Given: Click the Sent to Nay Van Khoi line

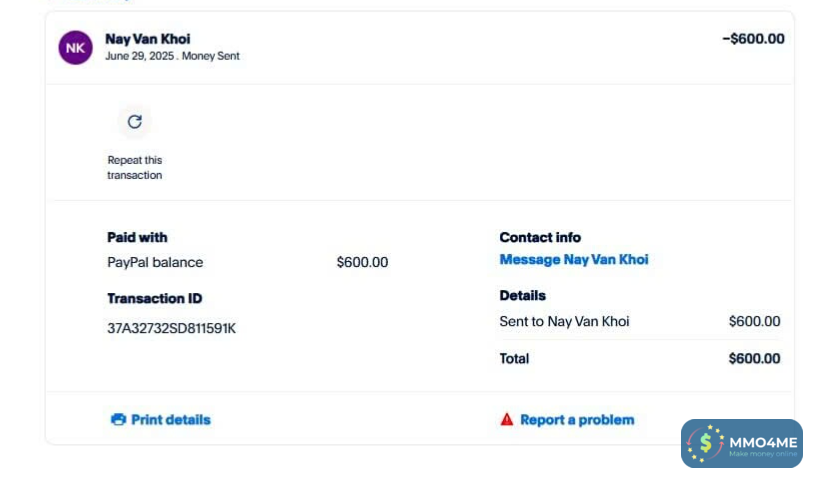Looking at the screenshot, I should click(x=564, y=322).
